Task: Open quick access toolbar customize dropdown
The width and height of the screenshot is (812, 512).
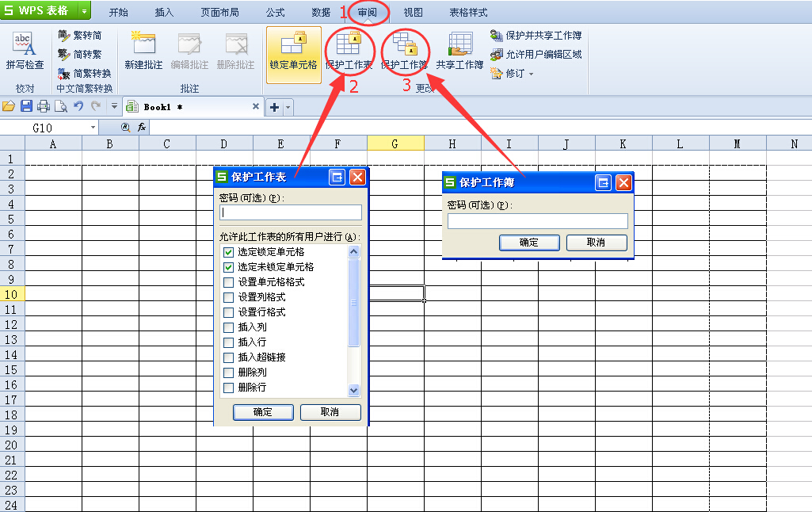Action: coord(114,106)
